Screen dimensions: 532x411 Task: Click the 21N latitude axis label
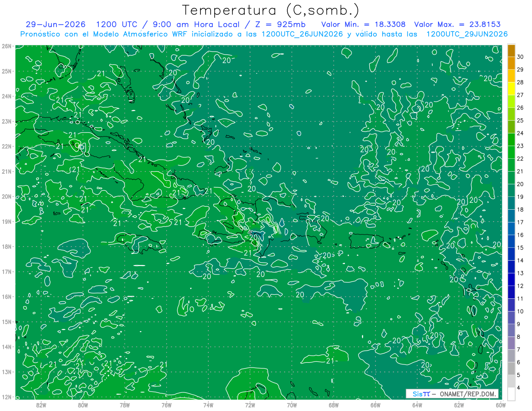click(7, 171)
